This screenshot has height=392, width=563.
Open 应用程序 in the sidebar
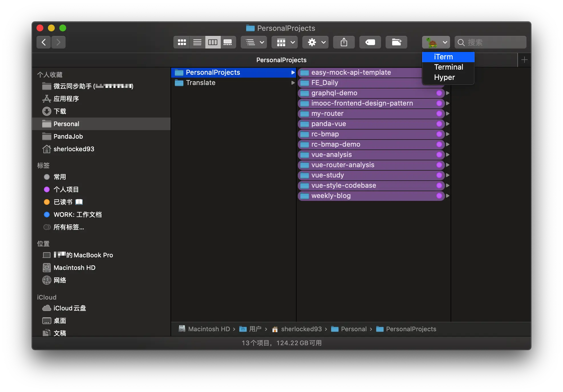(x=101, y=99)
